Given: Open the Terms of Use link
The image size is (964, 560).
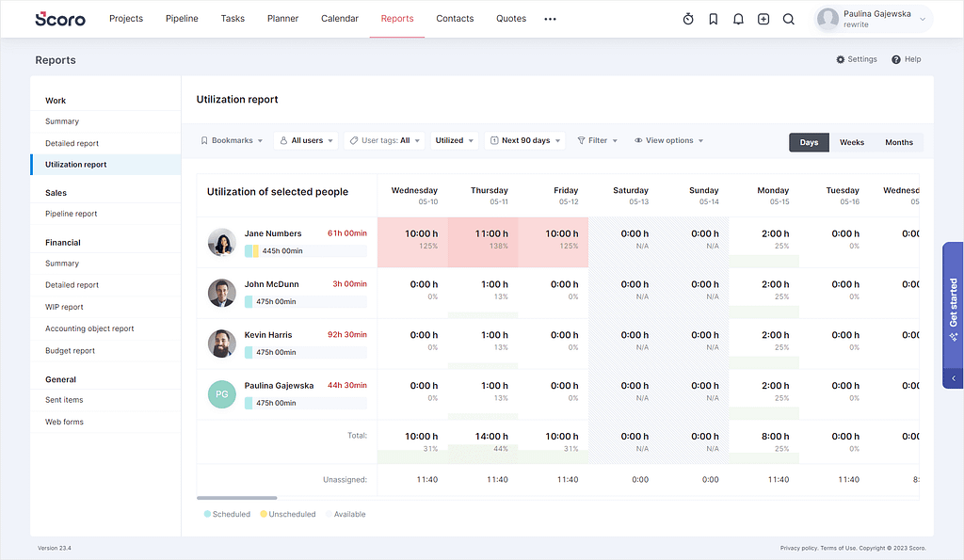Looking at the screenshot, I should point(838,549).
